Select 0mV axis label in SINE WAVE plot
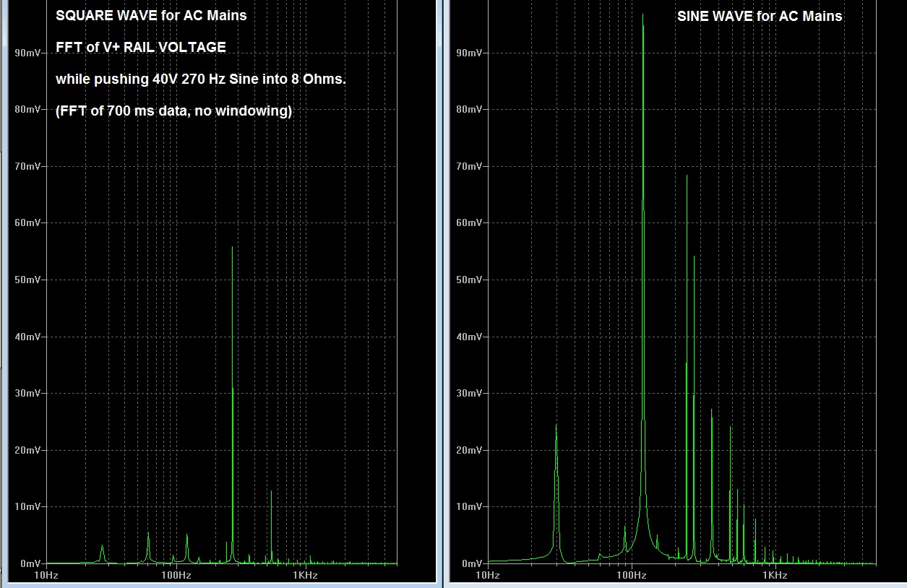 pyautogui.click(x=473, y=563)
